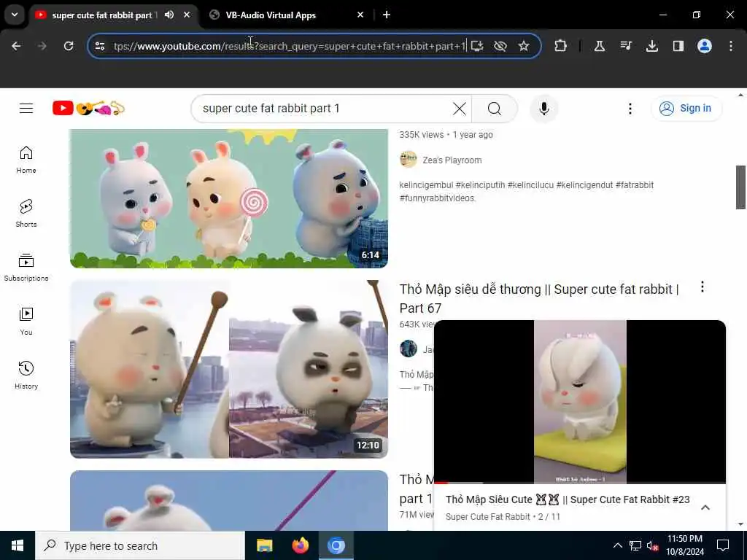747x560 pixels.
Task: Open the Windows Start menu
Action: point(18,545)
